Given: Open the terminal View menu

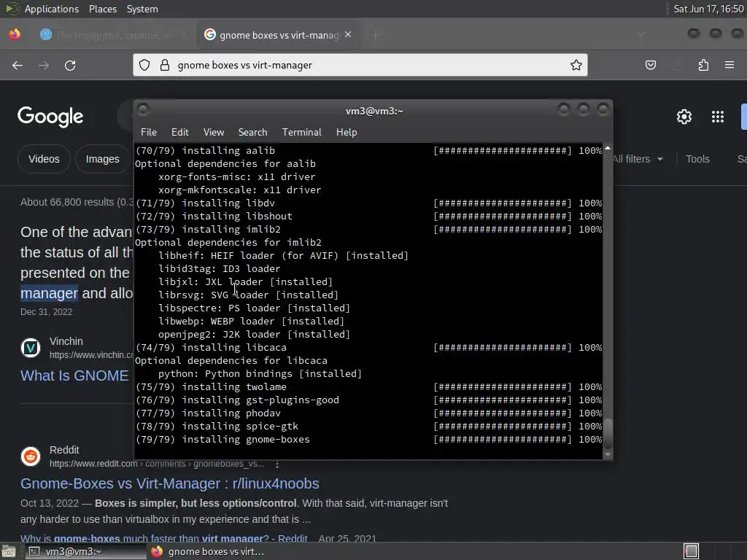Looking at the screenshot, I should 214,133.
